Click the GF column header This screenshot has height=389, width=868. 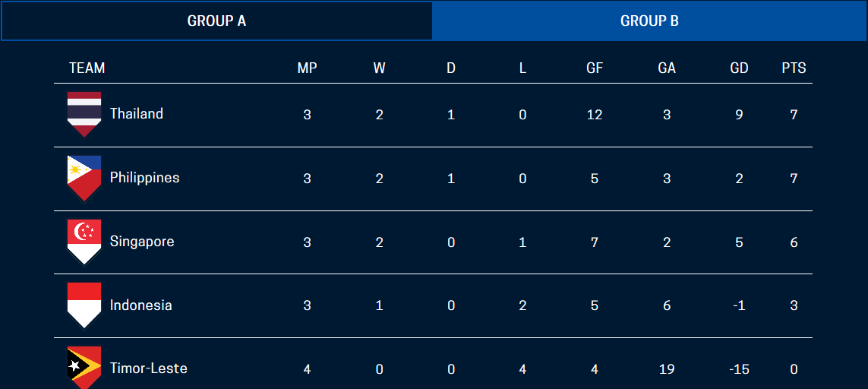pos(595,68)
